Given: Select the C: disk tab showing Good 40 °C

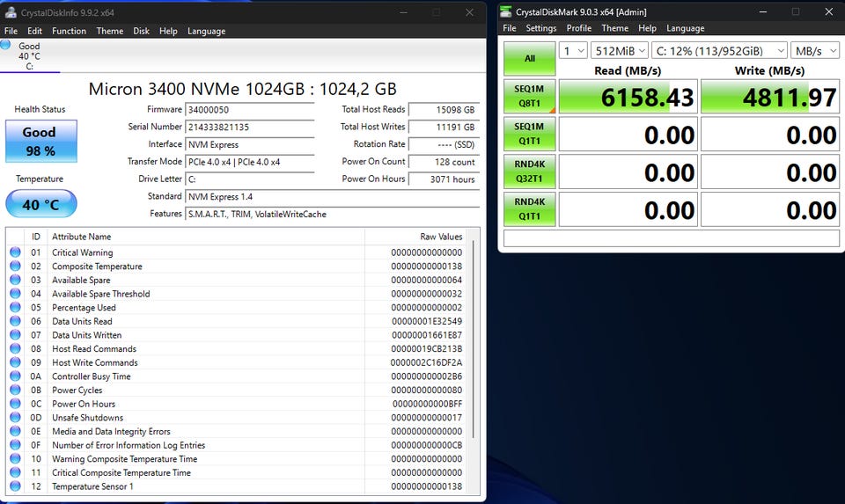Looking at the screenshot, I should click(x=30, y=55).
